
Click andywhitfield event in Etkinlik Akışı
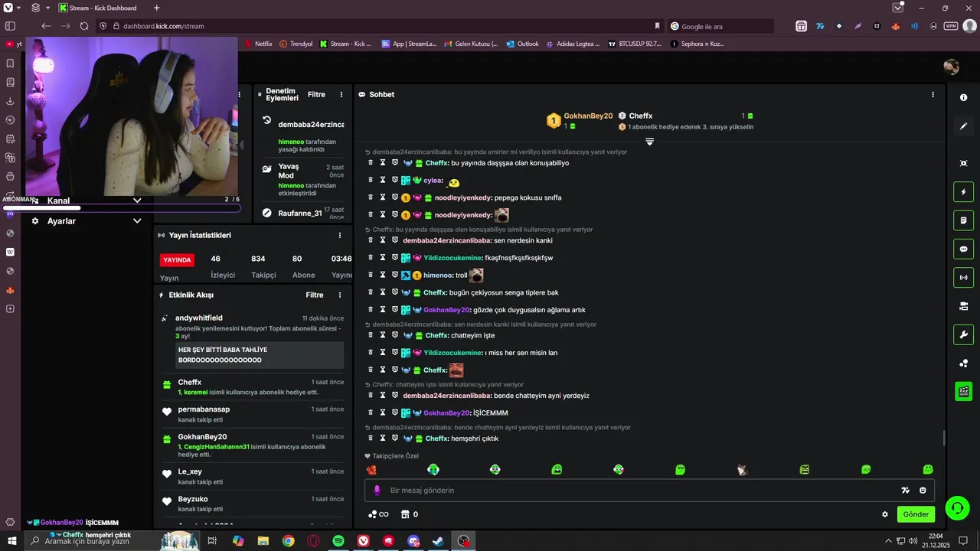[253, 341]
